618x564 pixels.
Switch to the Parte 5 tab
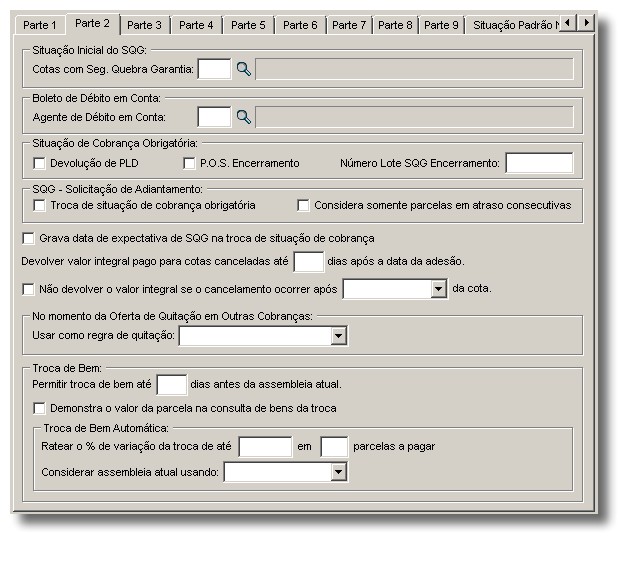(248, 25)
